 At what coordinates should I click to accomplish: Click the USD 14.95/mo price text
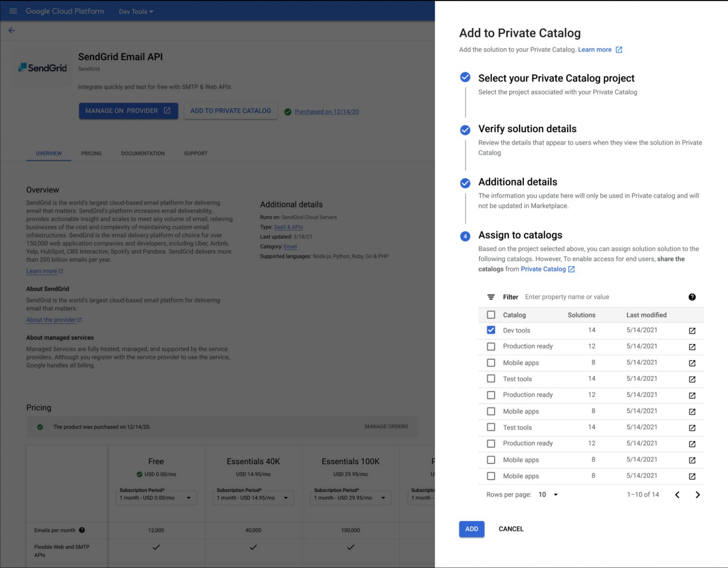pyautogui.click(x=253, y=474)
